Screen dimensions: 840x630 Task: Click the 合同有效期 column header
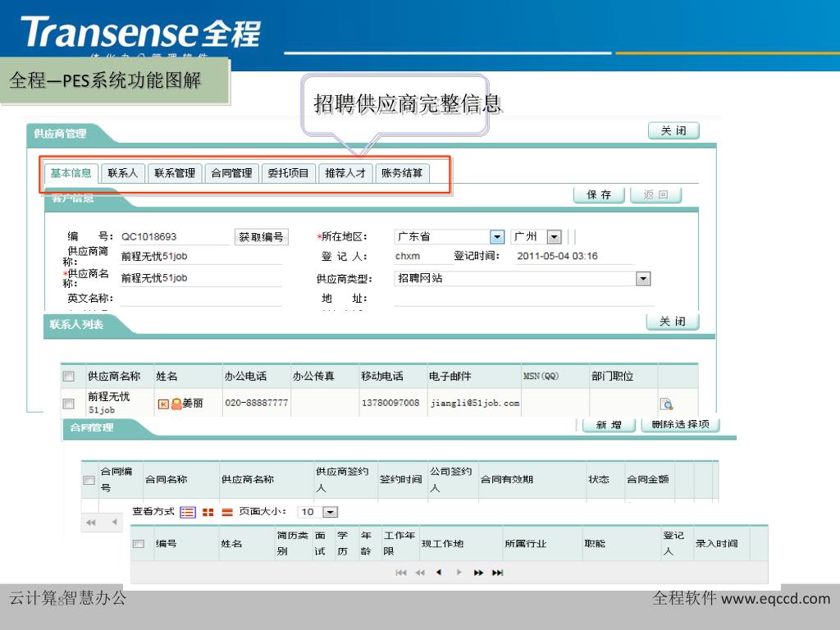coord(507,479)
